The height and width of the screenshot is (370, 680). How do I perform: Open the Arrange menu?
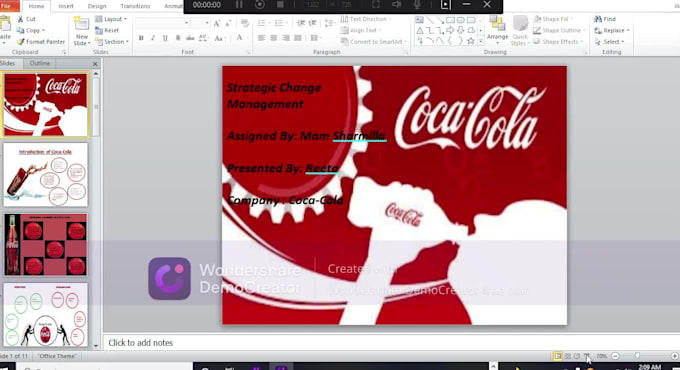tap(497, 29)
